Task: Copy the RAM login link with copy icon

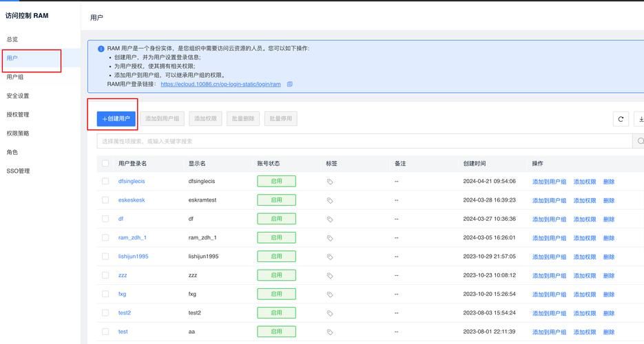Action: [x=289, y=84]
